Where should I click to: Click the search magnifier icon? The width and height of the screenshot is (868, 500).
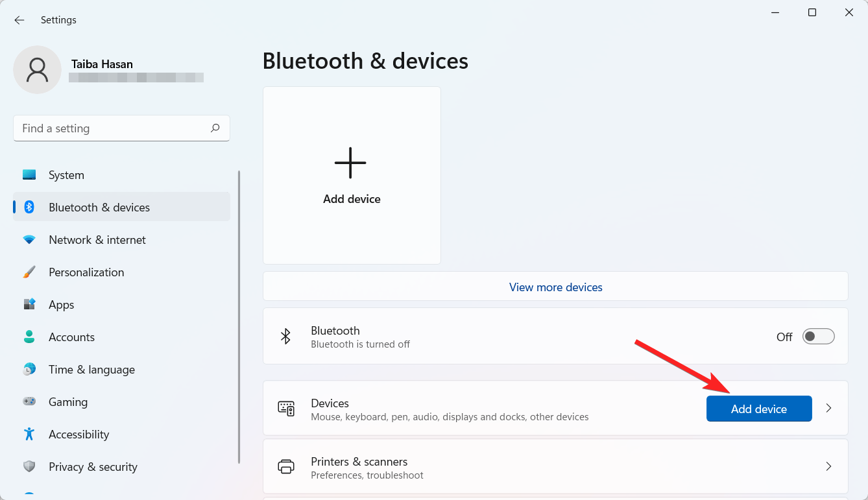click(215, 128)
